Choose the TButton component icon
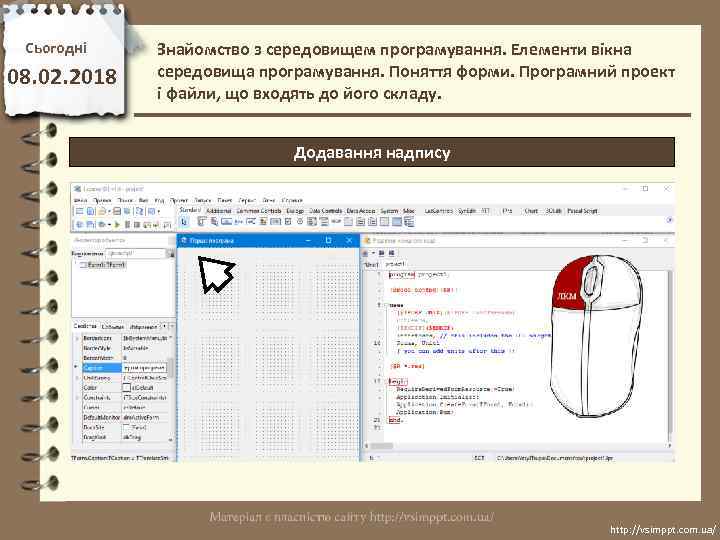 click(226, 221)
